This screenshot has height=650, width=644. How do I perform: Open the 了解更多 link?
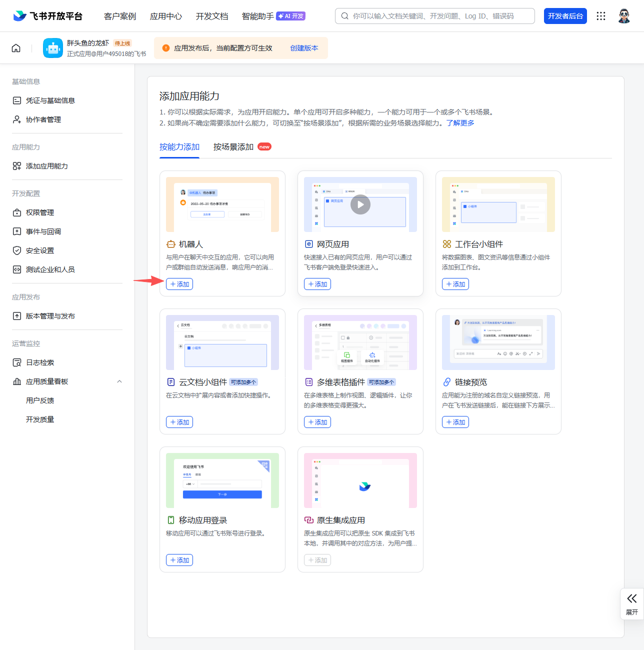pyautogui.click(x=460, y=123)
